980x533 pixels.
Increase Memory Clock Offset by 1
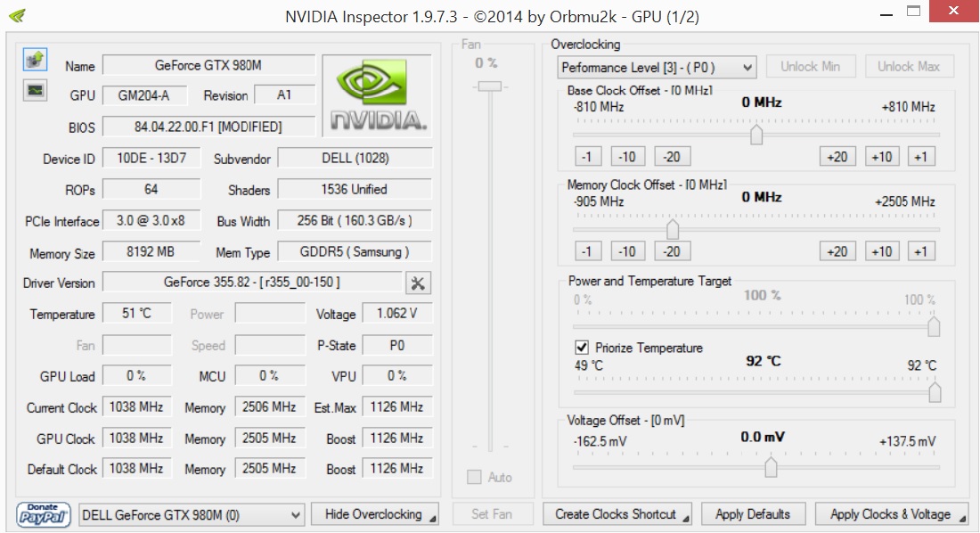[x=920, y=251]
